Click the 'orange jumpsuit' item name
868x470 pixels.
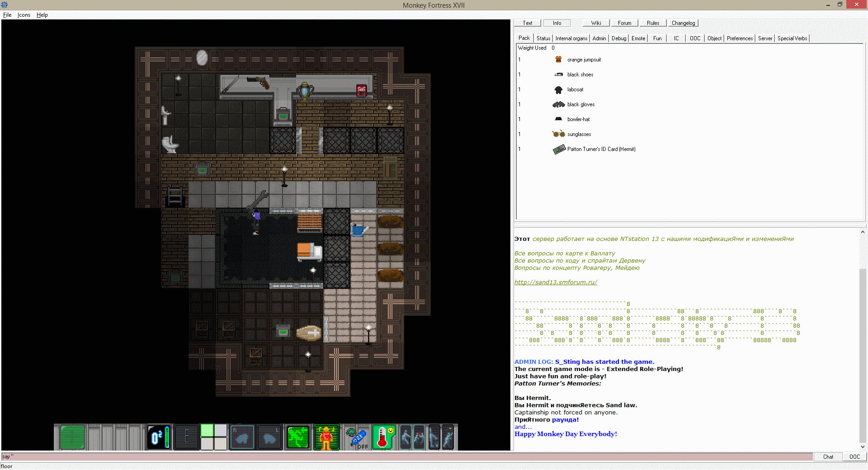[584, 60]
